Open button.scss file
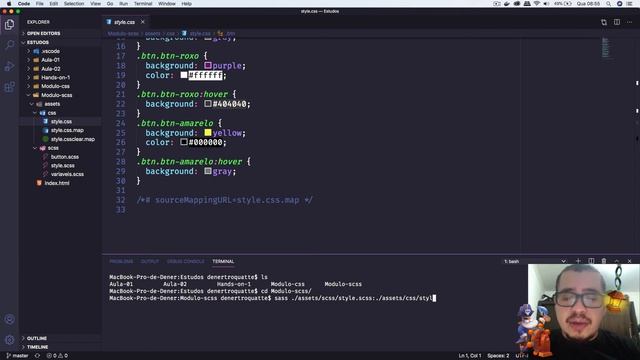Viewport: 640px width, 360px height. [x=64, y=157]
